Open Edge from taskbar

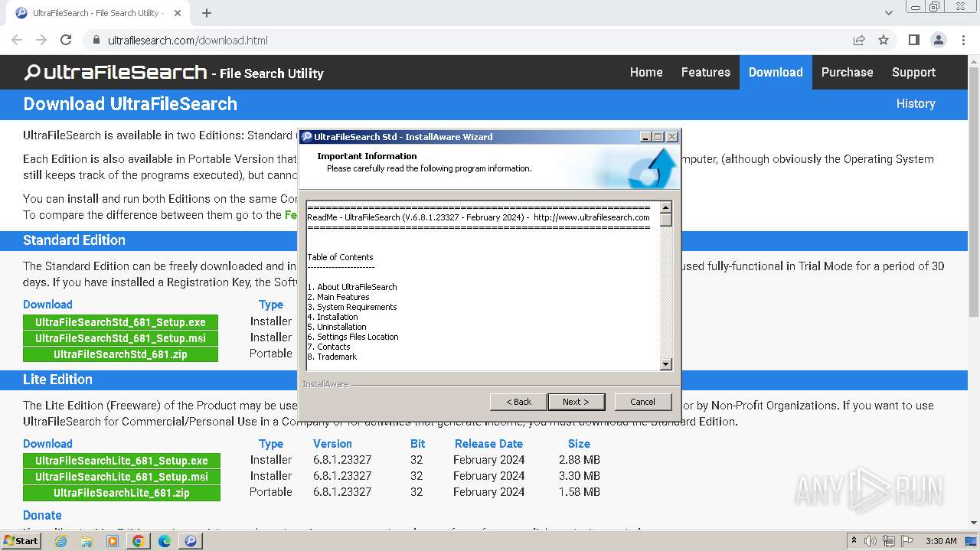click(x=165, y=541)
